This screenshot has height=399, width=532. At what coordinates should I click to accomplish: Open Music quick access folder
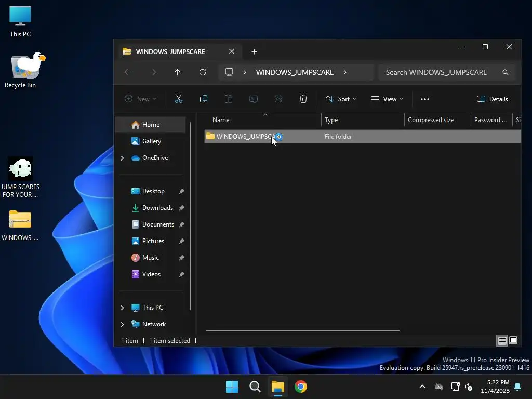[x=151, y=258]
